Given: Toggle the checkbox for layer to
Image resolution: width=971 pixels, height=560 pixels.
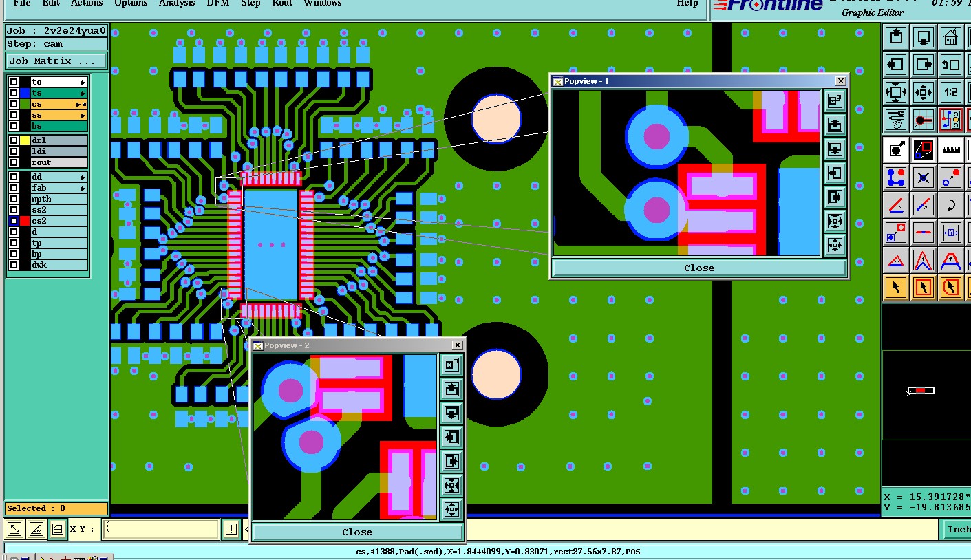Looking at the screenshot, I should [x=14, y=82].
